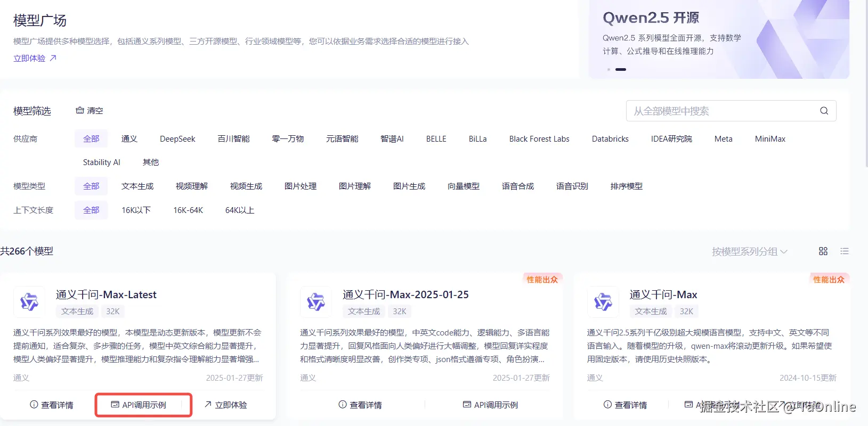868x426 pixels.
Task: Expand the 按模型系列分组 dropdown
Action: pos(750,251)
